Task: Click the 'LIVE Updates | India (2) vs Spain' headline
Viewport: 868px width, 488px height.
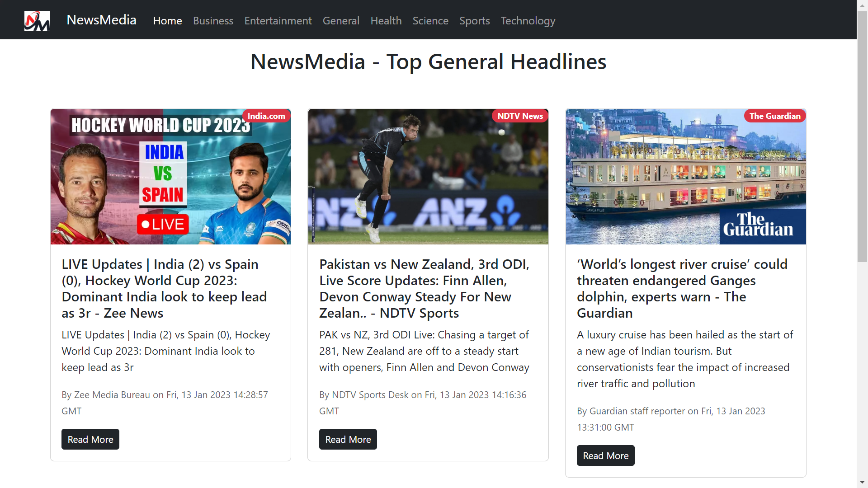Action: click(x=165, y=288)
